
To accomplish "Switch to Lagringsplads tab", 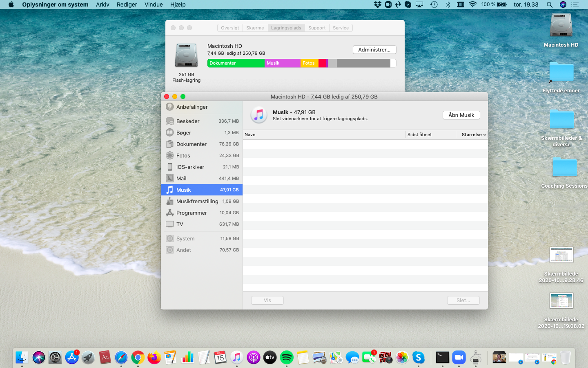I will click(x=286, y=28).
